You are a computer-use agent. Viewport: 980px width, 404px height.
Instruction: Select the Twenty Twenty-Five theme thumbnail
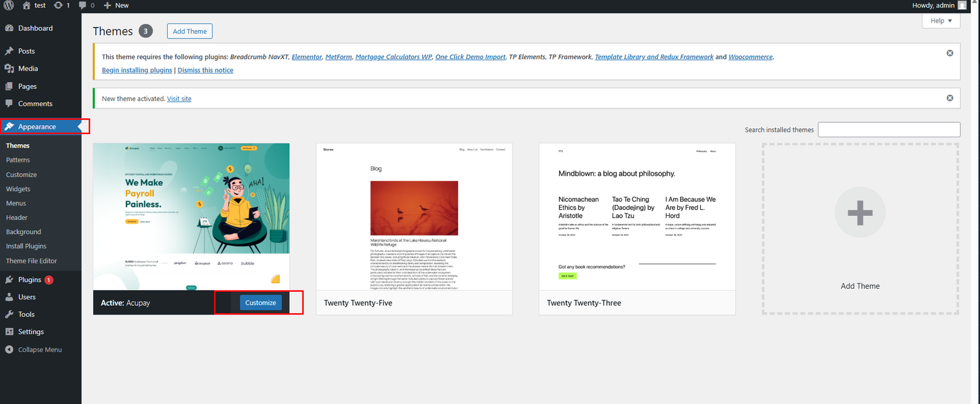(x=414, y=217)
